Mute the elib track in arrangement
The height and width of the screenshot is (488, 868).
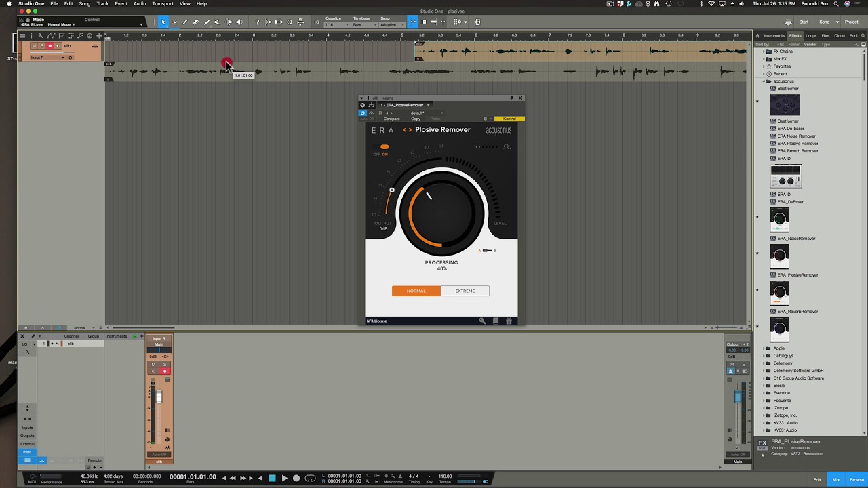(34, 46)
